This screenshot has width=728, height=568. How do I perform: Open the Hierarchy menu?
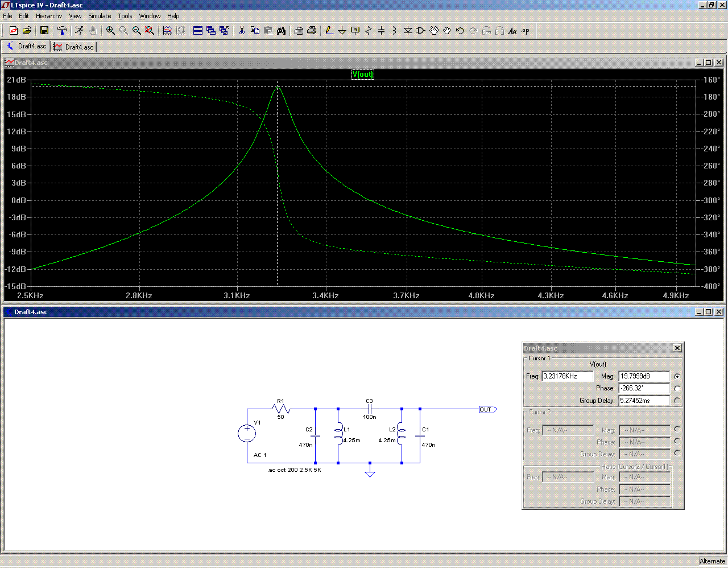point(49,16)
